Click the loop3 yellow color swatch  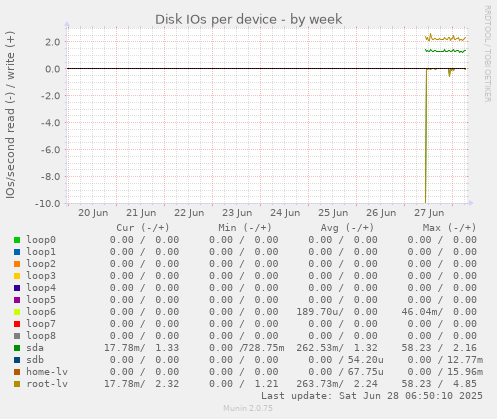[17, 276]
